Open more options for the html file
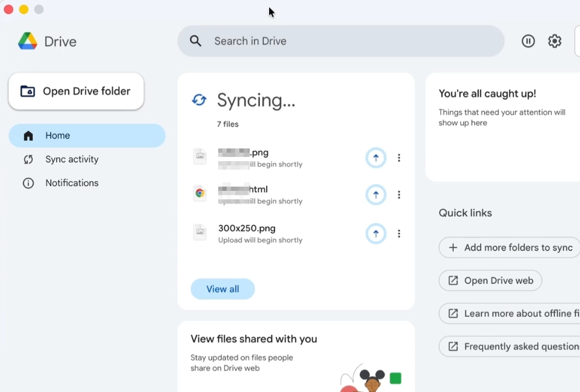This screenshot has width=580, height=392. tap(399, 194)
